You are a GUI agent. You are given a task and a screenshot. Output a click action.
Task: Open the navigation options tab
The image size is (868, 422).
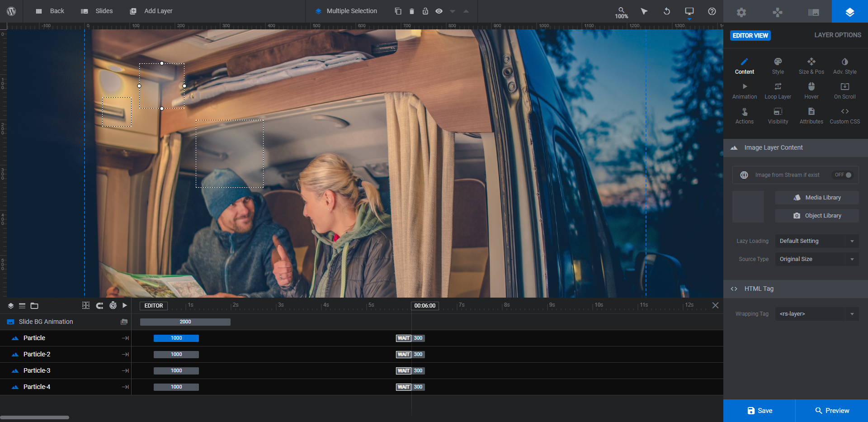[778, 12]
